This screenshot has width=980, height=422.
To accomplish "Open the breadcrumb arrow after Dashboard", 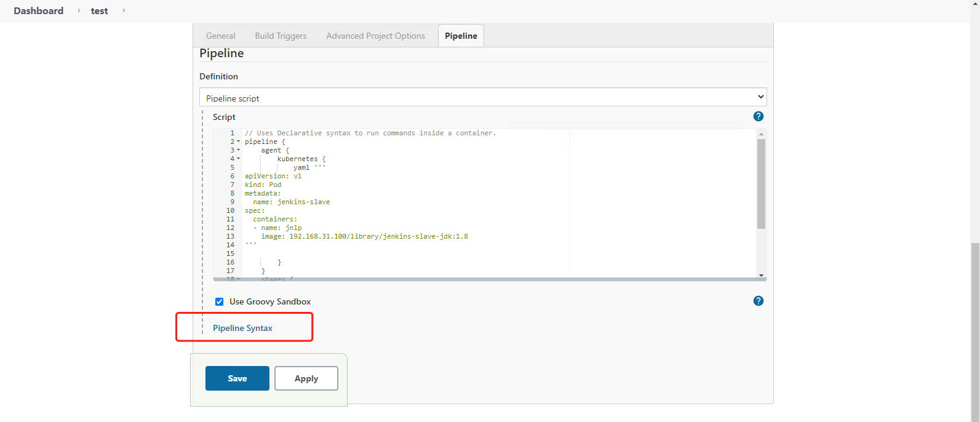I will pyautogui.click(x=79, y=10).
